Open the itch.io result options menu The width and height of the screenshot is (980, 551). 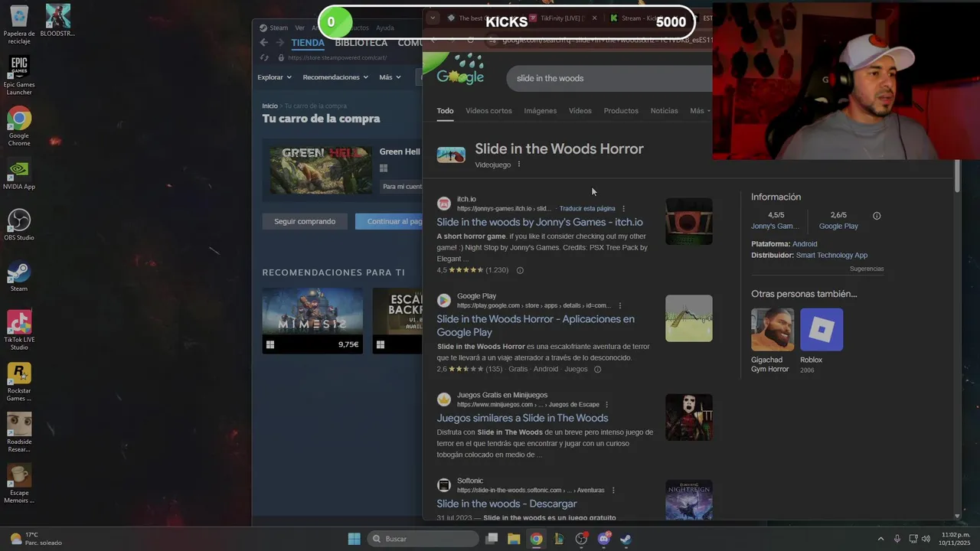623,208
